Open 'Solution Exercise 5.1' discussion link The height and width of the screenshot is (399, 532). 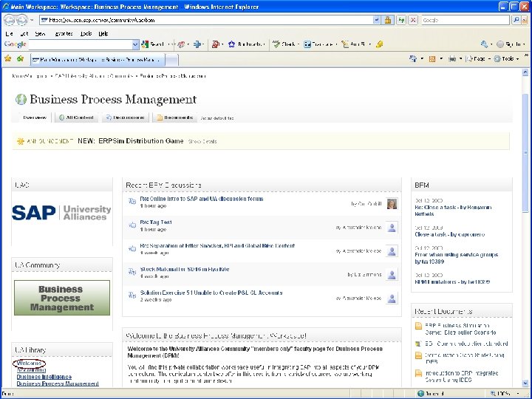point(211,293)
